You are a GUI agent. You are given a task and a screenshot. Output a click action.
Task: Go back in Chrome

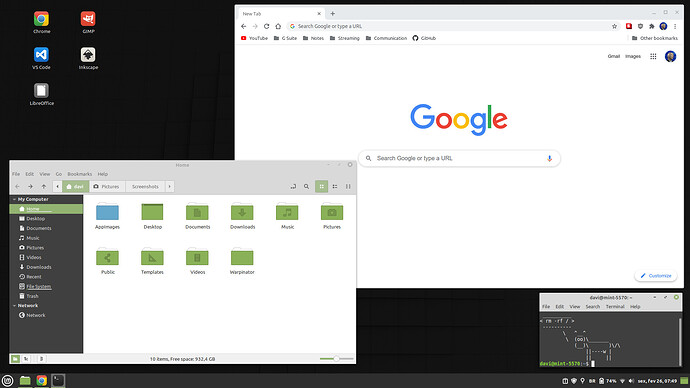(x=243, y=26)
